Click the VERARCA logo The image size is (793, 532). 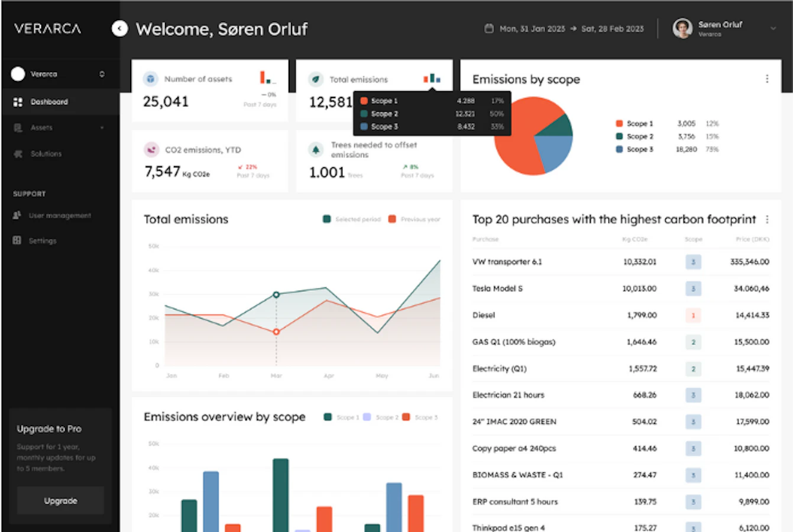point(47,28)
